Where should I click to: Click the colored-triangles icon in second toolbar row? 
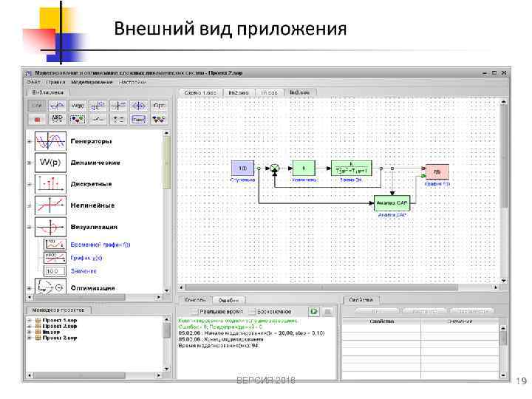click(x=159, y=120)
